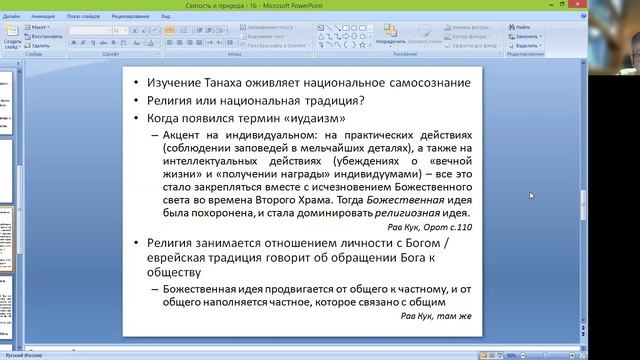Open the Вид ribbon tab

[x=165, y=16]
